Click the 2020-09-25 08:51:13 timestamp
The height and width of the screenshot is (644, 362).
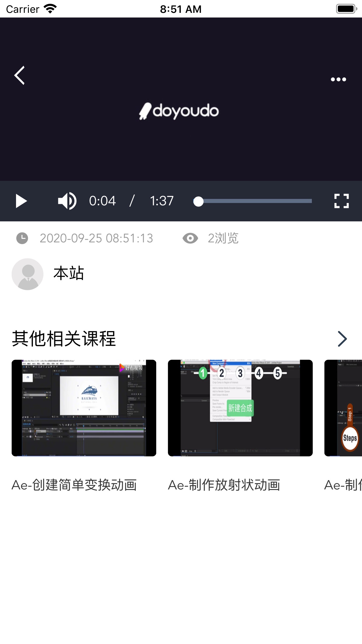click(96, 238)
